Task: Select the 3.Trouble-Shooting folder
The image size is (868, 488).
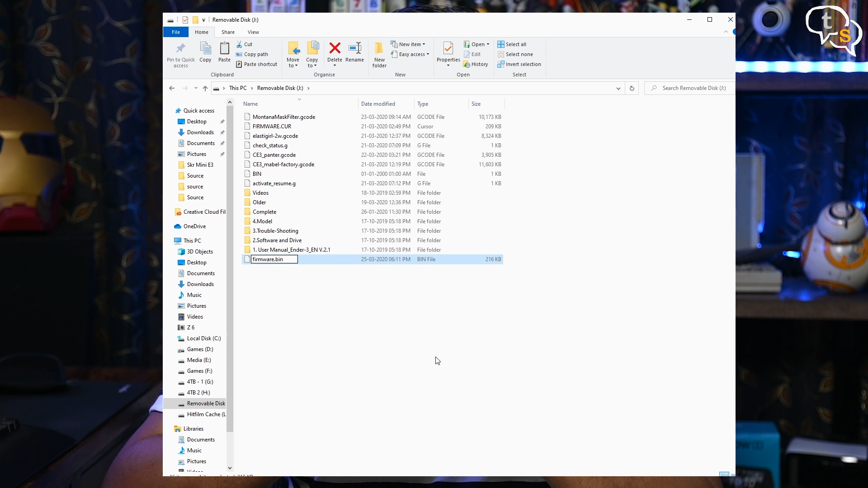Action: coord(275,231)
